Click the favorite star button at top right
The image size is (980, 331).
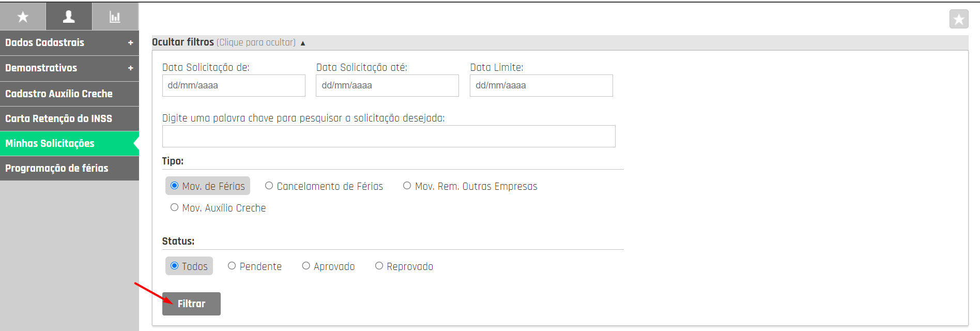click(x=958, y=19)
